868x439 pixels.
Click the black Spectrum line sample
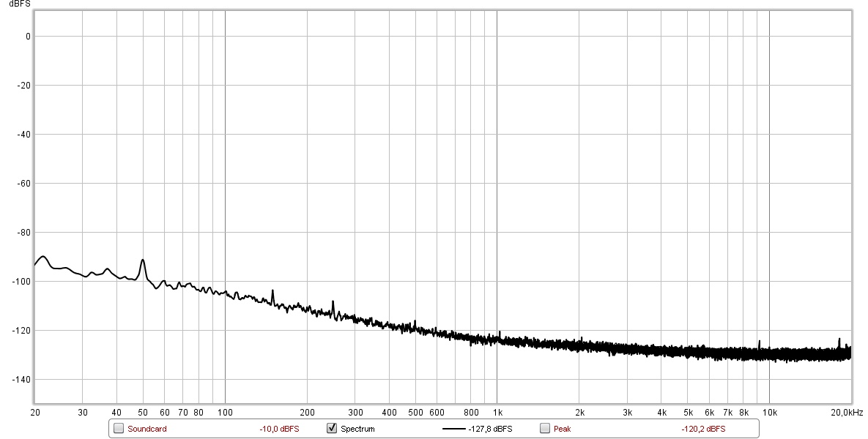(x=453, y=429)
